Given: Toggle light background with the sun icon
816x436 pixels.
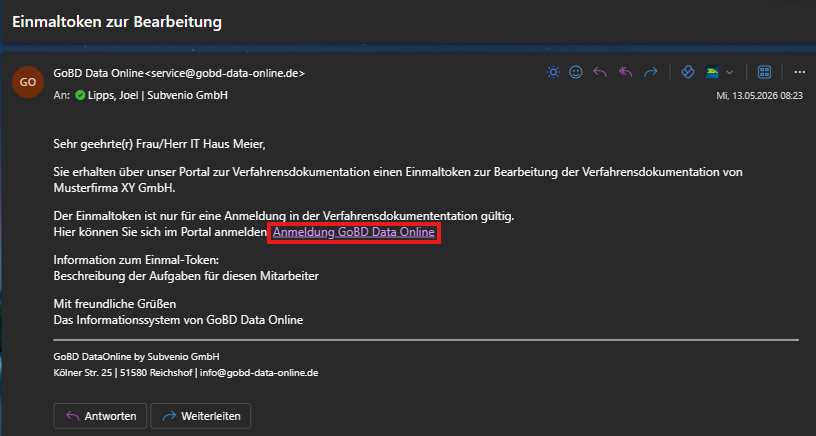Looking at the screenshot, I should [553, 72].
